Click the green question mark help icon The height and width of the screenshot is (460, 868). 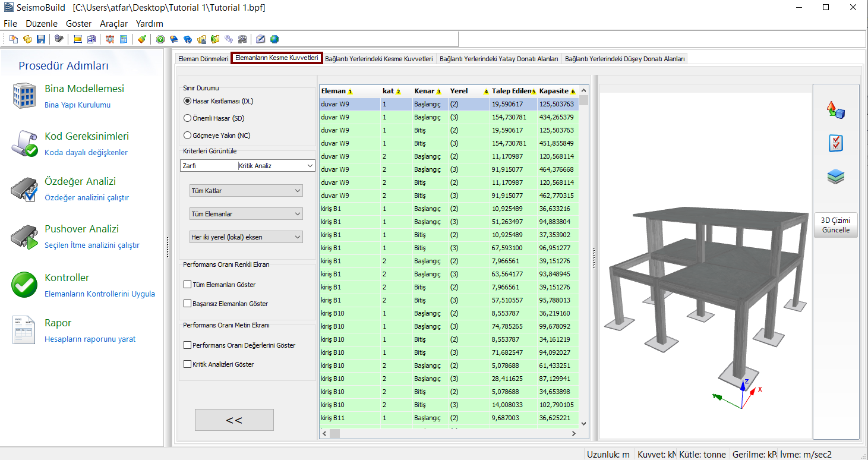click(160, 39)
